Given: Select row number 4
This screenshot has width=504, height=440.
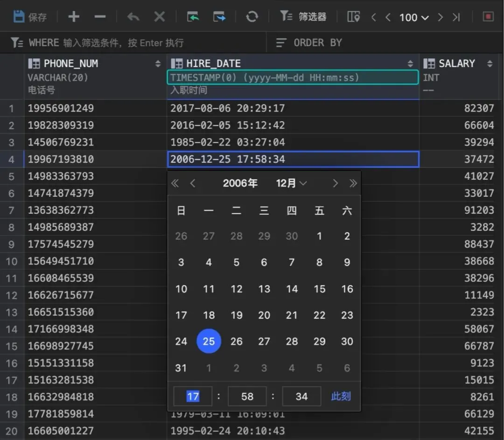Looking at the screenshot, I should point(12,159).
